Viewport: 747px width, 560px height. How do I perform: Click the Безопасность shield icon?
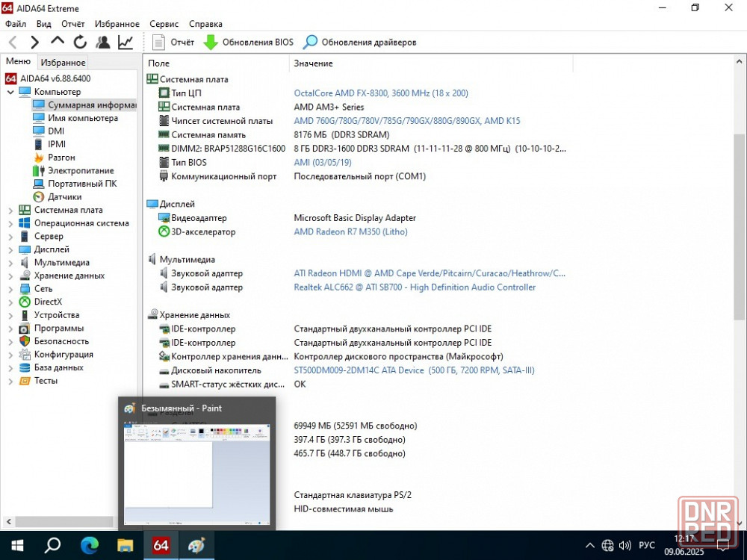pos(25,341)
